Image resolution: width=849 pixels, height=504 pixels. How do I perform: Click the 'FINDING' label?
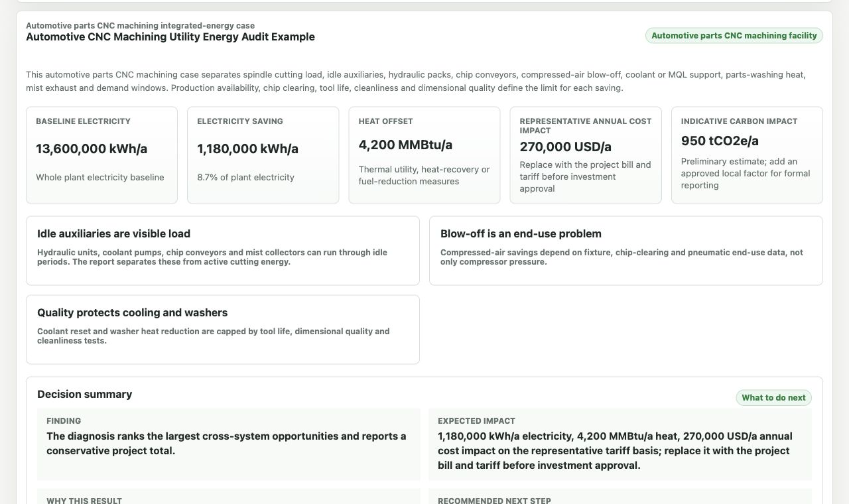click(x=64, y=421)
